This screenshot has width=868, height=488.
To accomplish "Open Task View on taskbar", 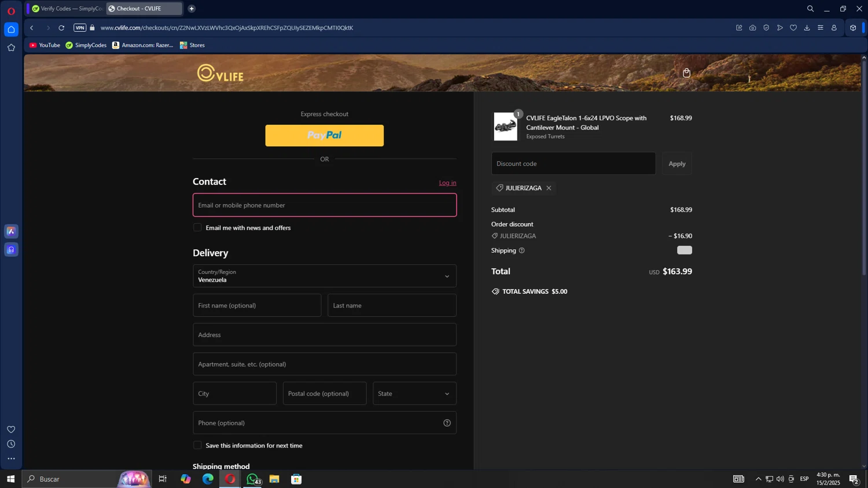I will [163, 479].
